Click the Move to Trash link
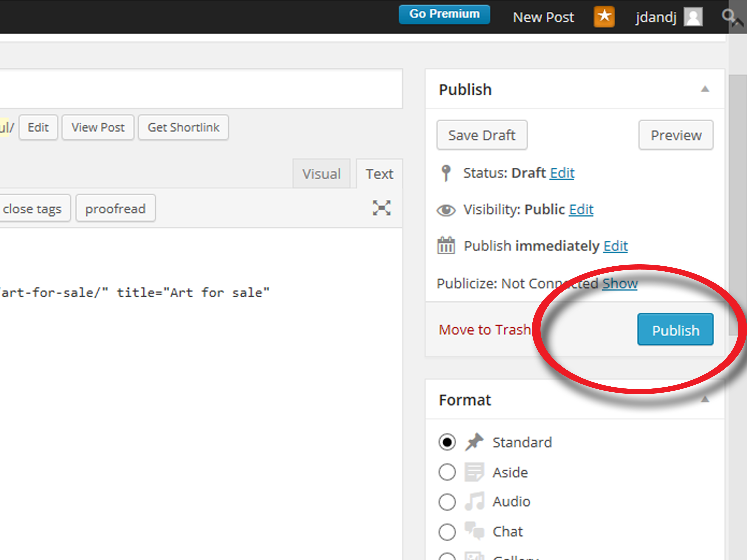The height and width of the screenshot is (560, 747). pos(484,329)
